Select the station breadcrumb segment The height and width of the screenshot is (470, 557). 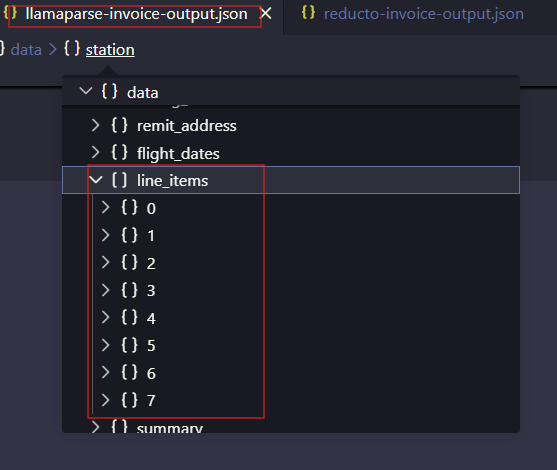pyautogui.click(x=110, y=50)
